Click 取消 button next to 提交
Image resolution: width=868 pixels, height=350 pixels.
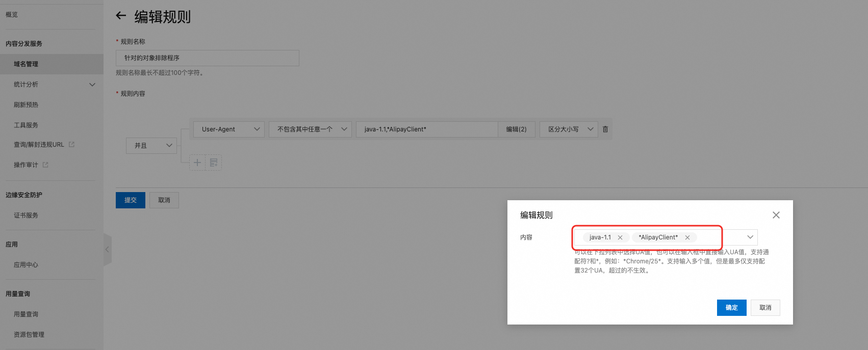click(x=164, y=200)
